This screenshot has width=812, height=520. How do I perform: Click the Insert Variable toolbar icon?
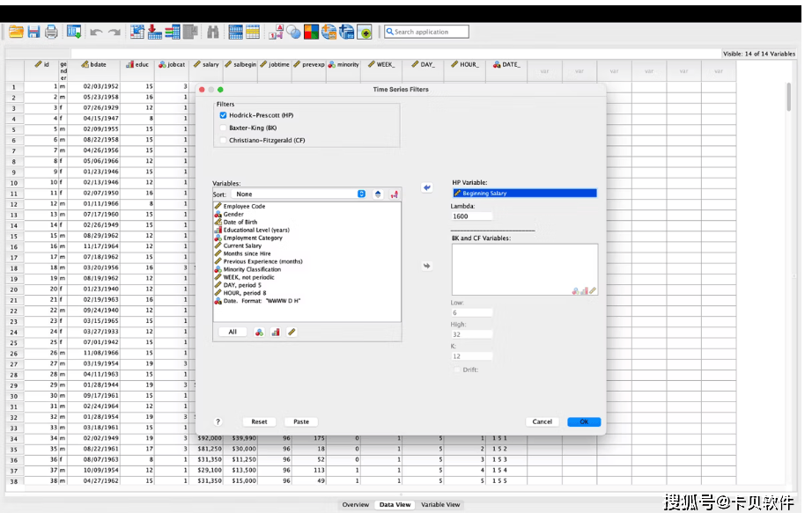tap(252, 32)
